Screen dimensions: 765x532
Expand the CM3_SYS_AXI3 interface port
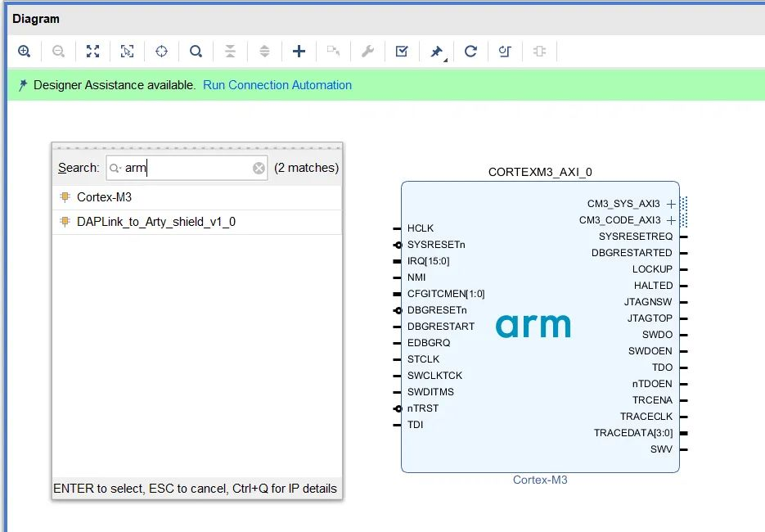coord(672,204)
